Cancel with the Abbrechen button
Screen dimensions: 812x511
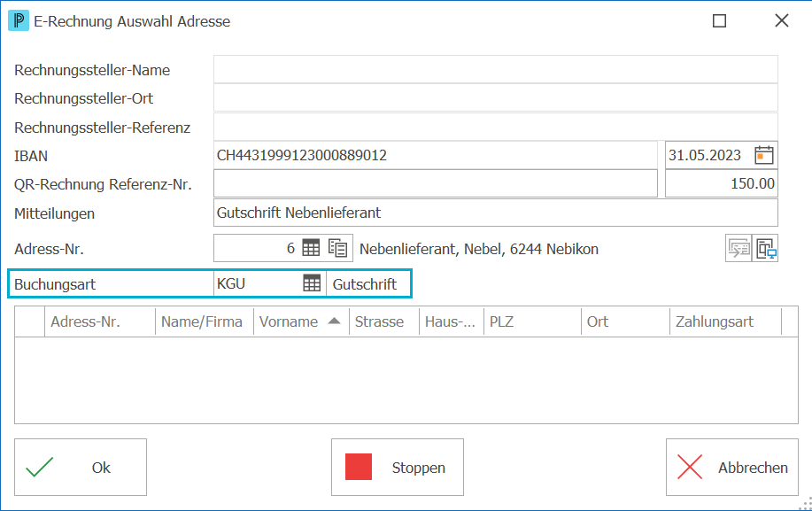(x=731, y=467)
